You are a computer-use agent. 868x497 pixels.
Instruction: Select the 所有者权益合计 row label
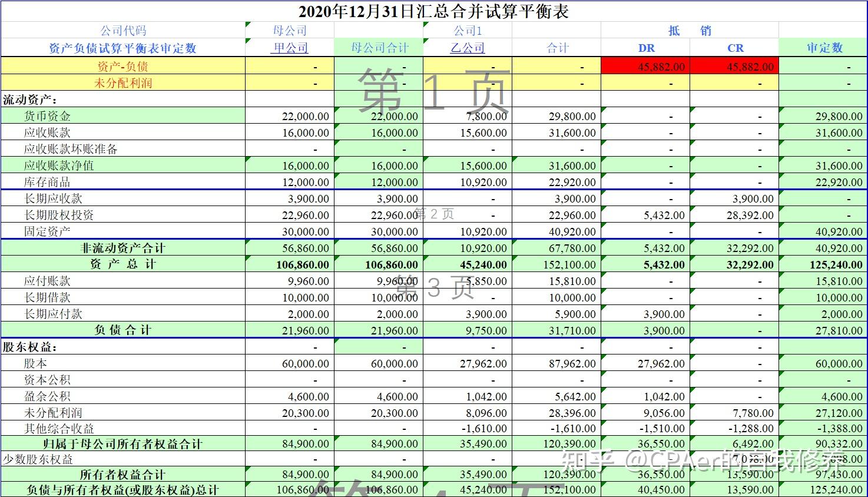pyautogui.click(x=123, y=474)
